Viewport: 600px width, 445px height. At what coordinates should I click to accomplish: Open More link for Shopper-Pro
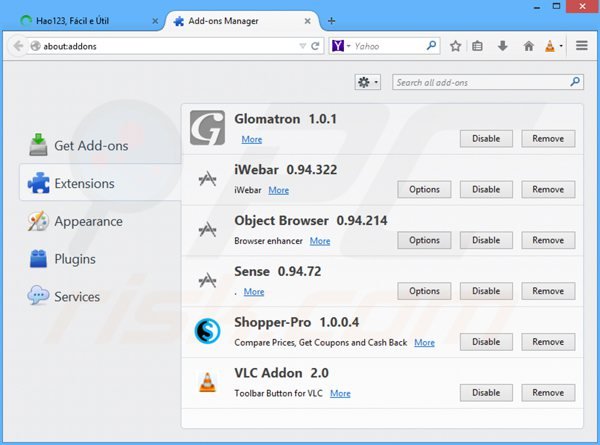(424, 343)
